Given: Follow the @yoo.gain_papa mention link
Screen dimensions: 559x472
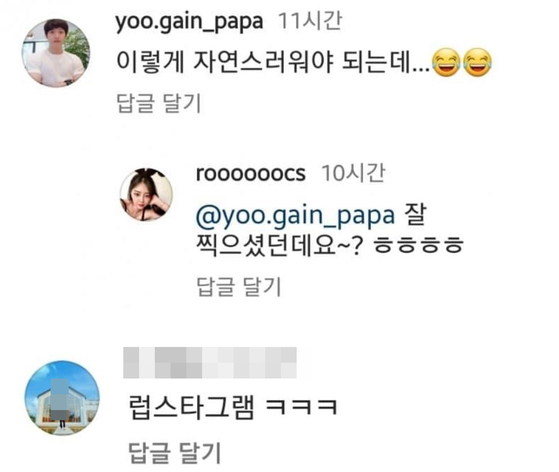Looking at the screenshot, I should (x=296, y=216).
